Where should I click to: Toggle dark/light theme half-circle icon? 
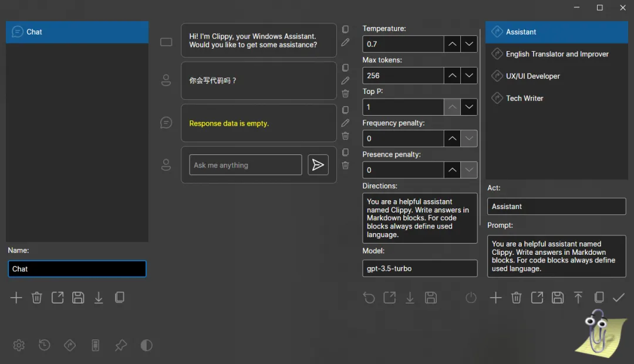146,345
